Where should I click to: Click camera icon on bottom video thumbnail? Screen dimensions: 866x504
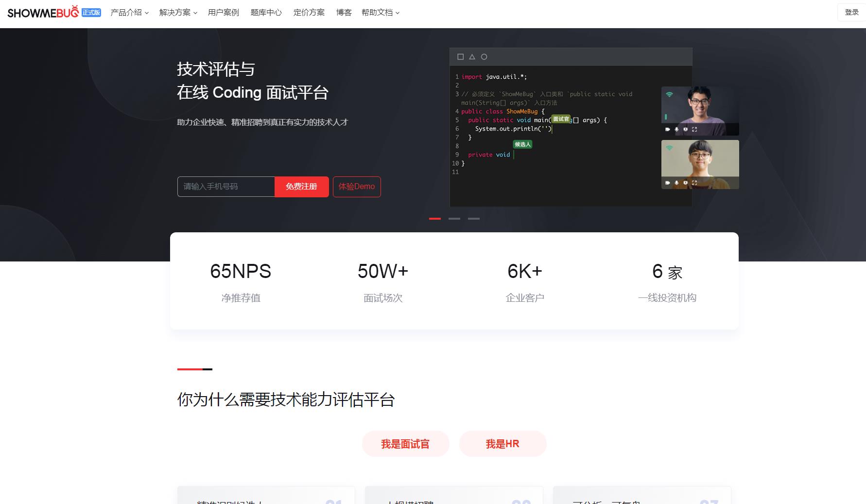(x=668, y=183)
